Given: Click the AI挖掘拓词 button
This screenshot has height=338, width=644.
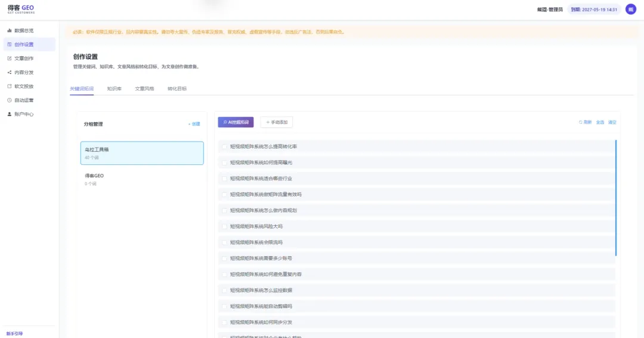Looking at the screenshot, I should click(236, 122).
